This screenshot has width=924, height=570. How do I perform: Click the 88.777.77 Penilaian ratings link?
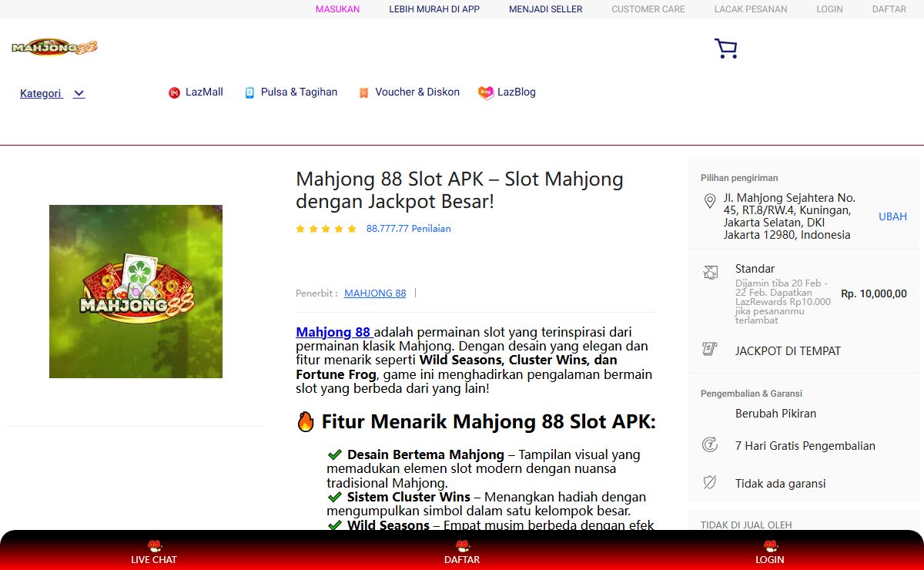(x=409, y=229)
